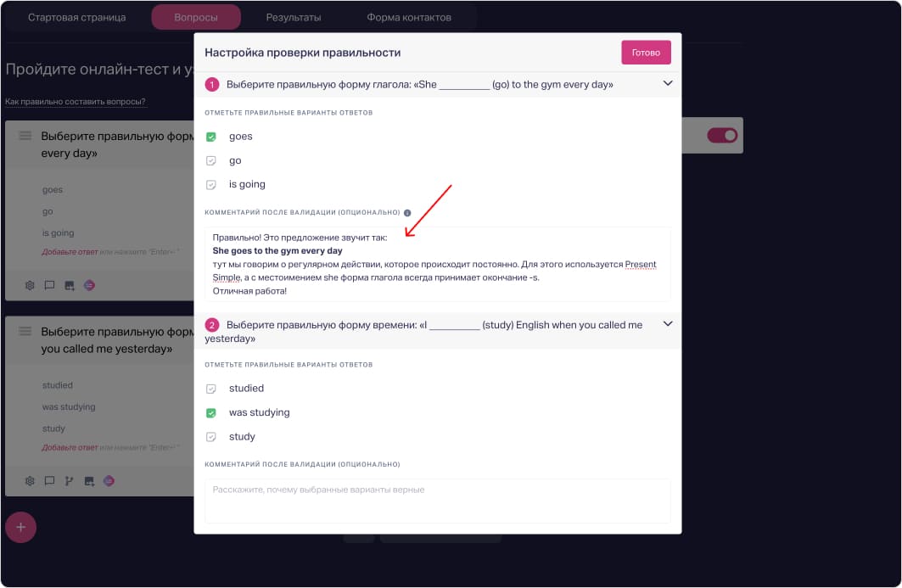Click the "Готово" button
Image resolution: width=902 pixels, height=588 pixels.
[646, 53]
